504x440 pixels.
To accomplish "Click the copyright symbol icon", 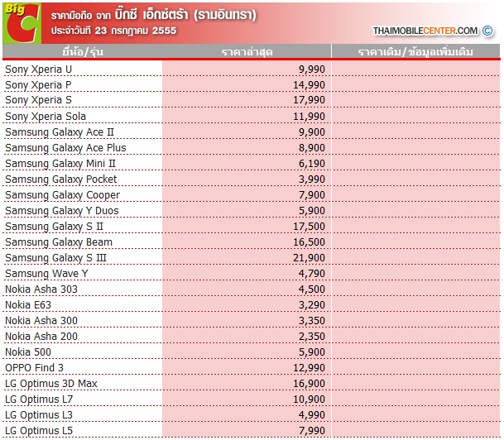I will click(487, 31).
